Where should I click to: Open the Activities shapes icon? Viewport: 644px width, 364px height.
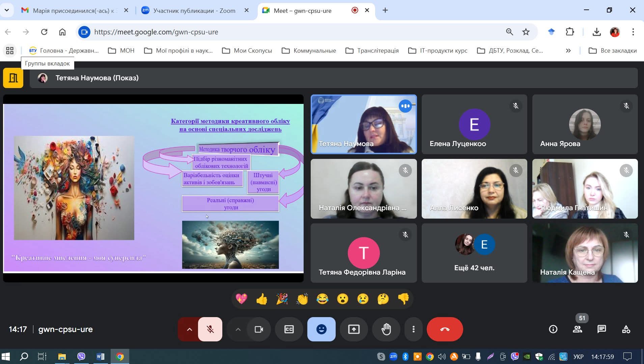click(626, 329)
